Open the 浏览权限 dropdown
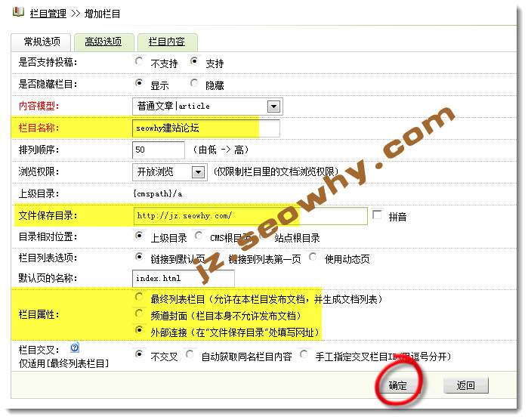Viewport: 528px width, 420px height. [199, 172]
